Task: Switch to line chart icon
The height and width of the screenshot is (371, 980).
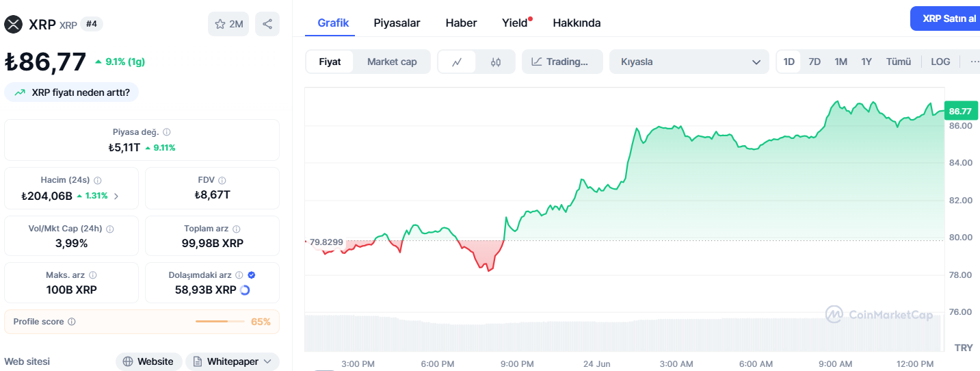Action: (458, 62)
